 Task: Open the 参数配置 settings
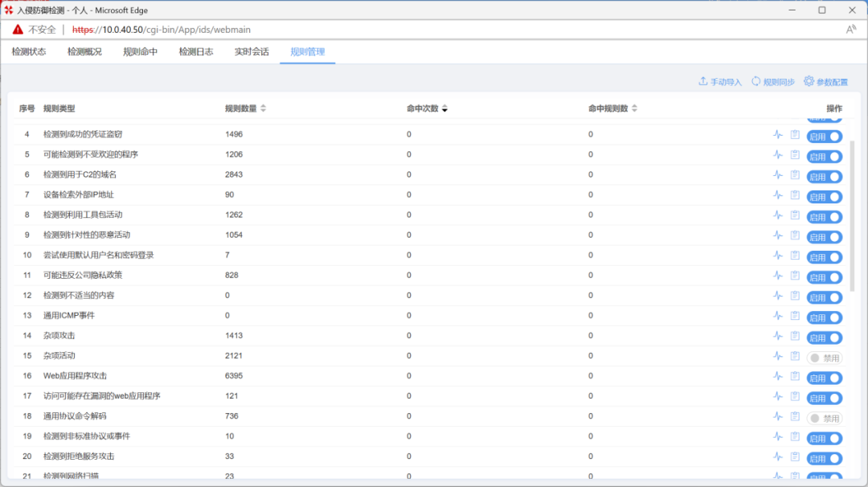(x=826, y=82)
